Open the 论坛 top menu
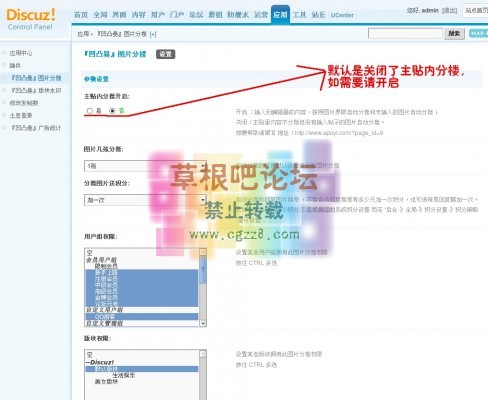 click(196, 15)
